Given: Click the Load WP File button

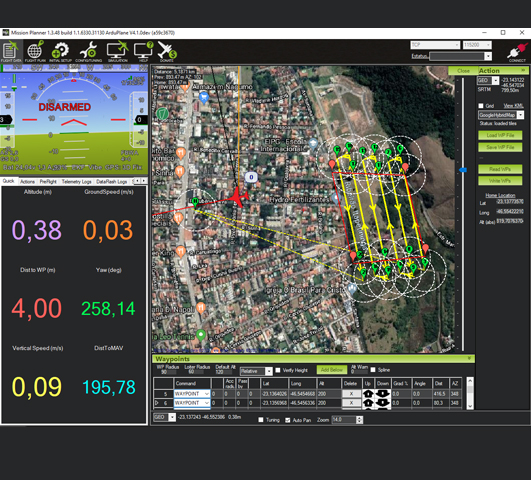Looking at the screenshot, I should [500, 135].
